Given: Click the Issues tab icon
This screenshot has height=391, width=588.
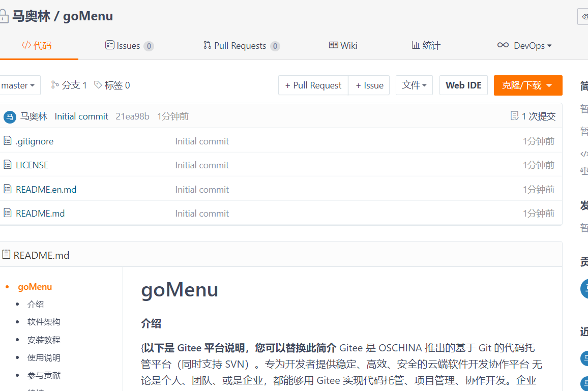Looking at the screenshot, I should click(x=109, y=45).
